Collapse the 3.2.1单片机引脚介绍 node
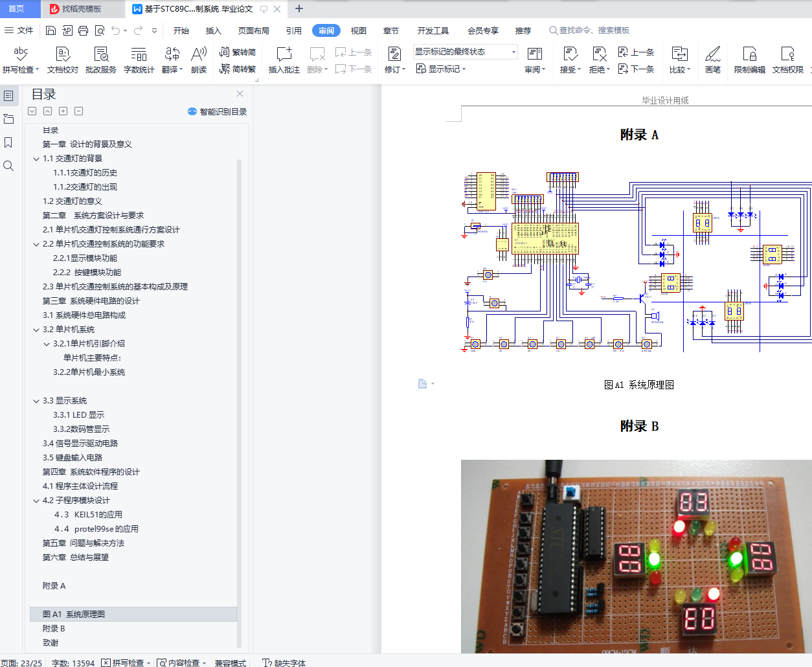Image resolution: width=812 pixels, height=667 pixels. [47, 344]
